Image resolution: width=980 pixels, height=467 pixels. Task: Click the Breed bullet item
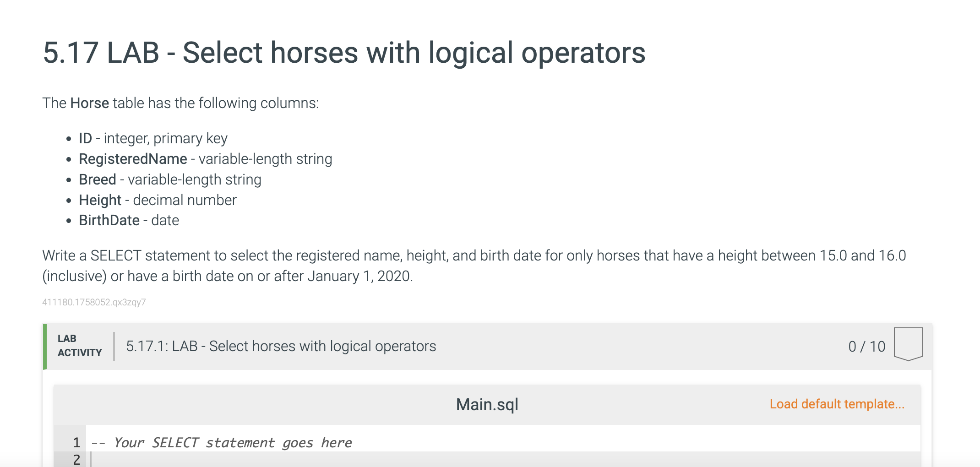[170, 179]
